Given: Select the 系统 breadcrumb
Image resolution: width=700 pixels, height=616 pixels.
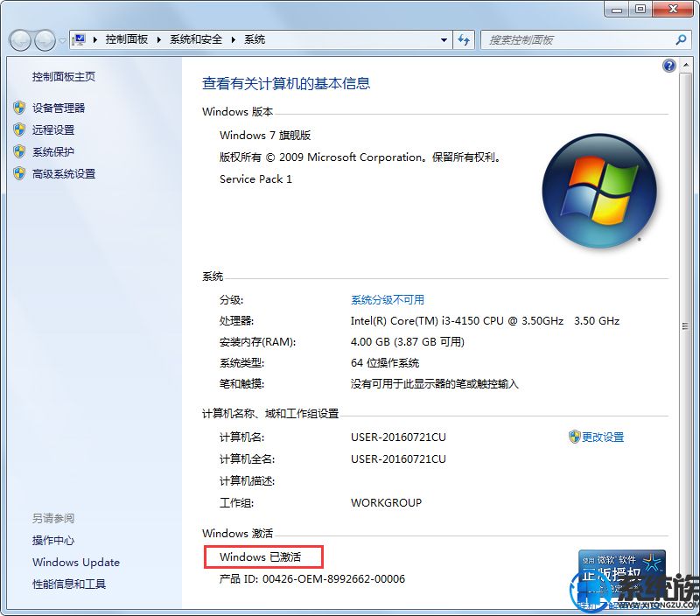Looking at the screenshot, I should (x=255, y=39).
